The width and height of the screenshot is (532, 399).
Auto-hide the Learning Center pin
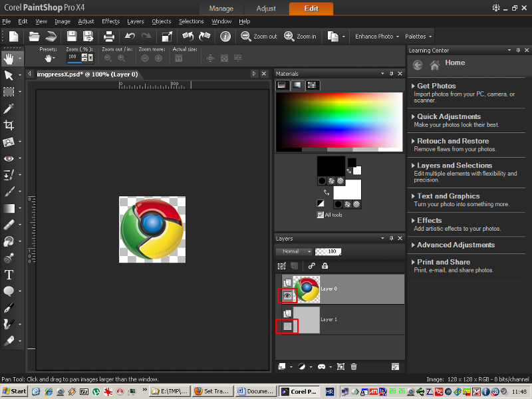point(518,51)
